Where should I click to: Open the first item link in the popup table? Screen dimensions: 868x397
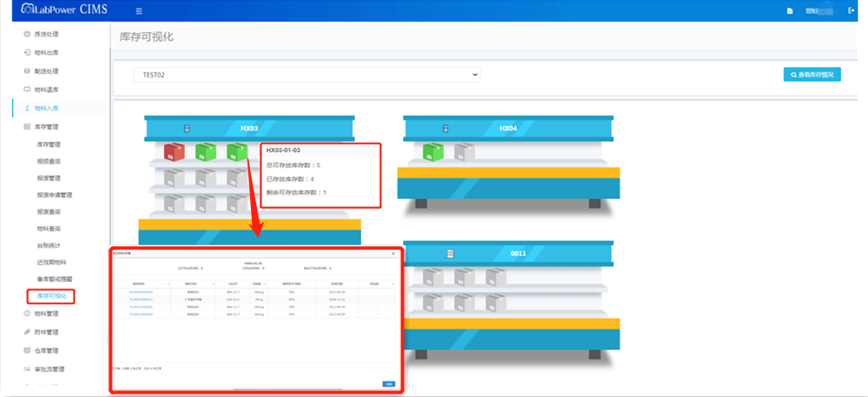(x=141, y=292)
